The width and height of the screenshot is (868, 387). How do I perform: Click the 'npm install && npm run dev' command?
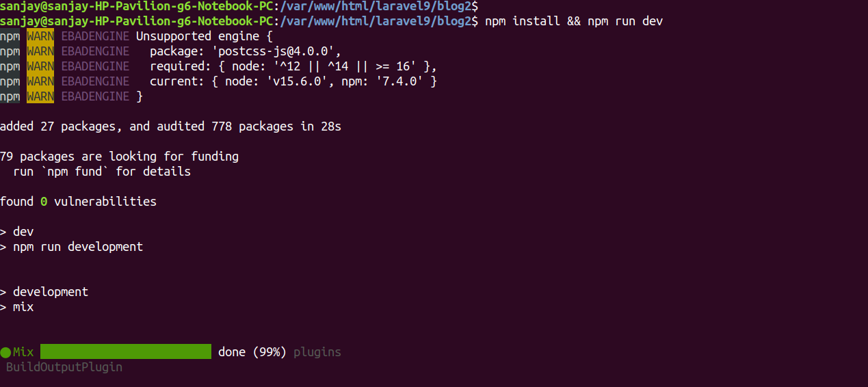tap(574, 21)
